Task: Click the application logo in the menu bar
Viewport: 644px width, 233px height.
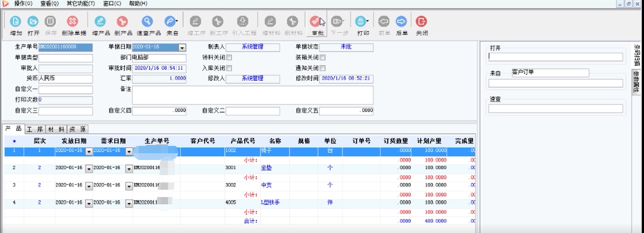Action: 5,4
